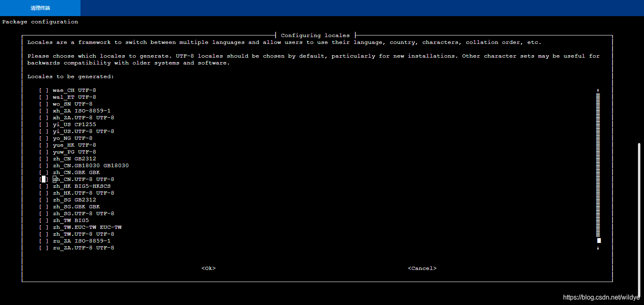Enable the zh_SG.UTF-8 UTF-8 checkbox
The height and width of the screenshot is (305, 644).
(43, 214)
